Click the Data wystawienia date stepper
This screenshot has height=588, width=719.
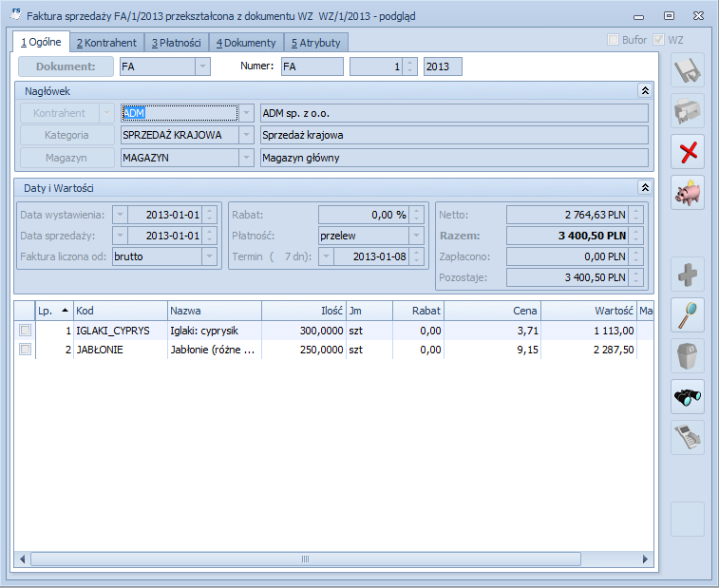point(210,215)
